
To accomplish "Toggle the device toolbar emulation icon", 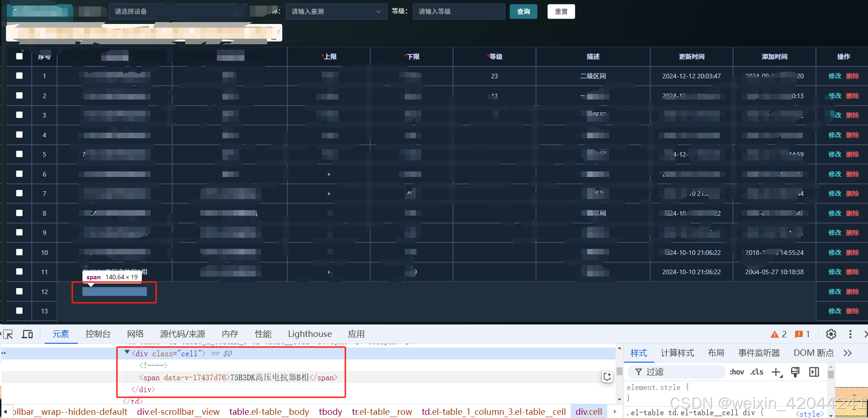I will pos(27,334).
